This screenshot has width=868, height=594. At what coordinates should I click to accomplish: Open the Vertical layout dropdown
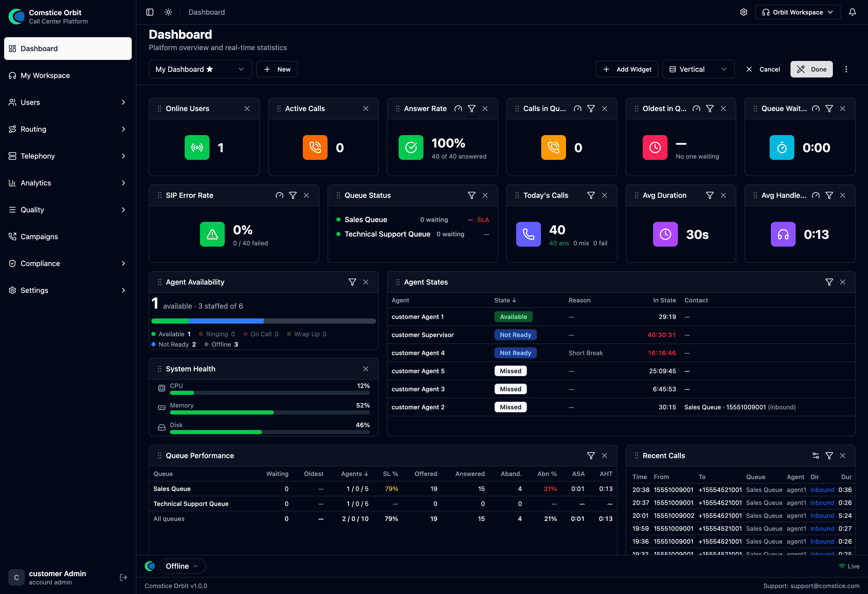pyautogui.click(x=698, y=69)
